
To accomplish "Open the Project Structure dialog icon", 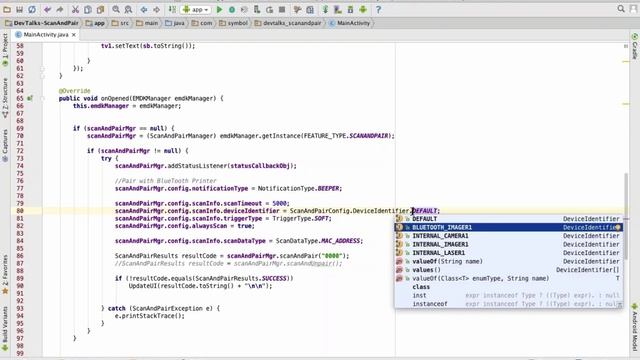I will [x=310, y=9].
